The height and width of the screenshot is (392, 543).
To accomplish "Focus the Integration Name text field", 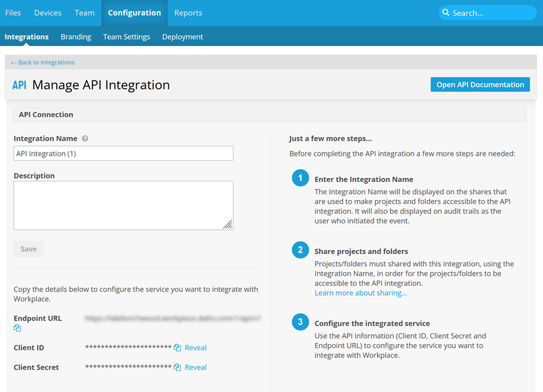I will [x=123, y=154].
